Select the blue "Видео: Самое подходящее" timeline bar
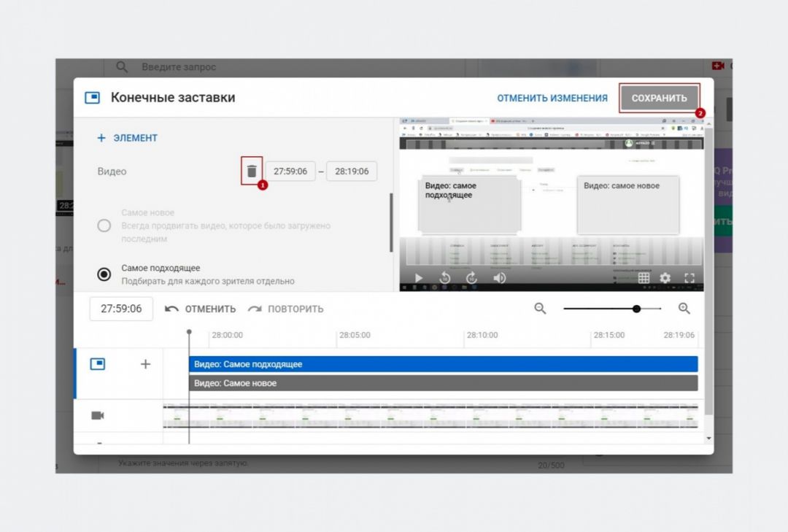788x532 pixels. pyautogui.click(x=443, y=364)
